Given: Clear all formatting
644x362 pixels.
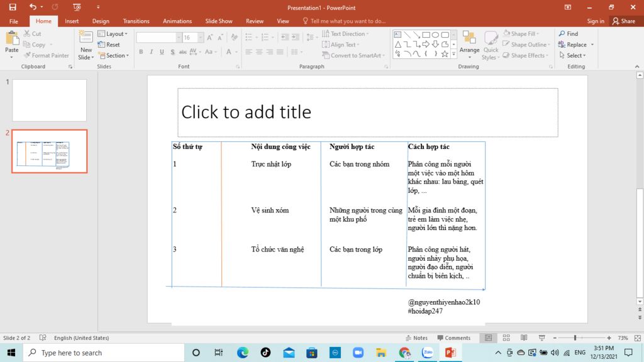Looking at the screenshot, I should [234, 37].
